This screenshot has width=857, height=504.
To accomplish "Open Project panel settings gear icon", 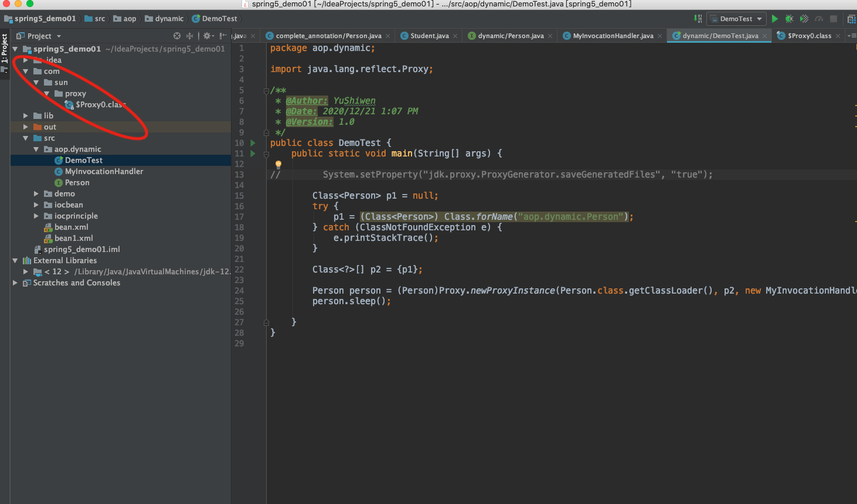I will click(206, 36).
